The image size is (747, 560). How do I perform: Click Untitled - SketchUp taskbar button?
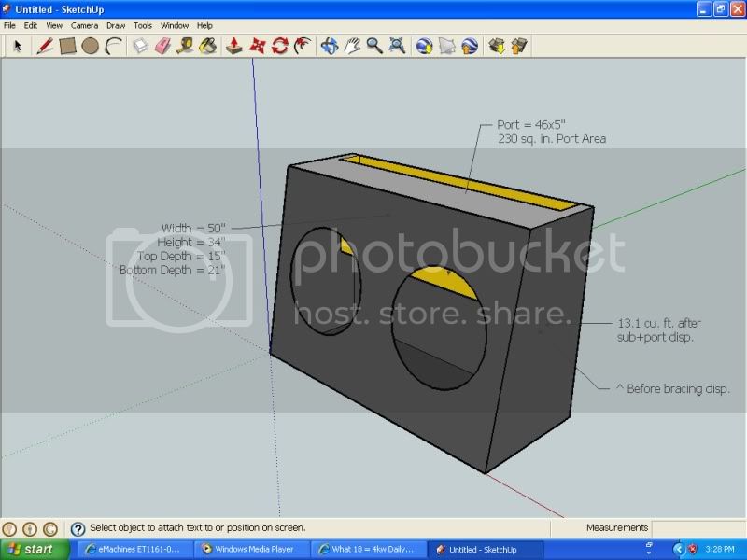pyautogui.click(x=485, y=549)
